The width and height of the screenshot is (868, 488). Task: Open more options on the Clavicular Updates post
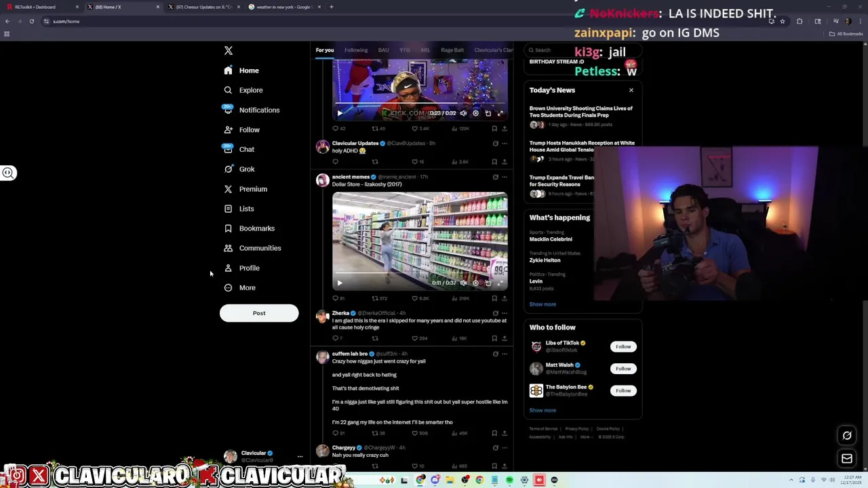pyautogui.click(x=504, y=144)
